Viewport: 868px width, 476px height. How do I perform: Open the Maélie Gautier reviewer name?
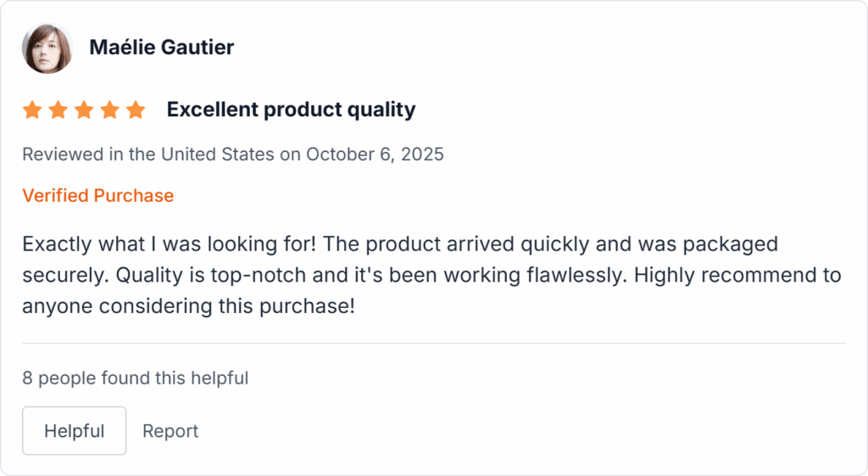tap(161, 48)
